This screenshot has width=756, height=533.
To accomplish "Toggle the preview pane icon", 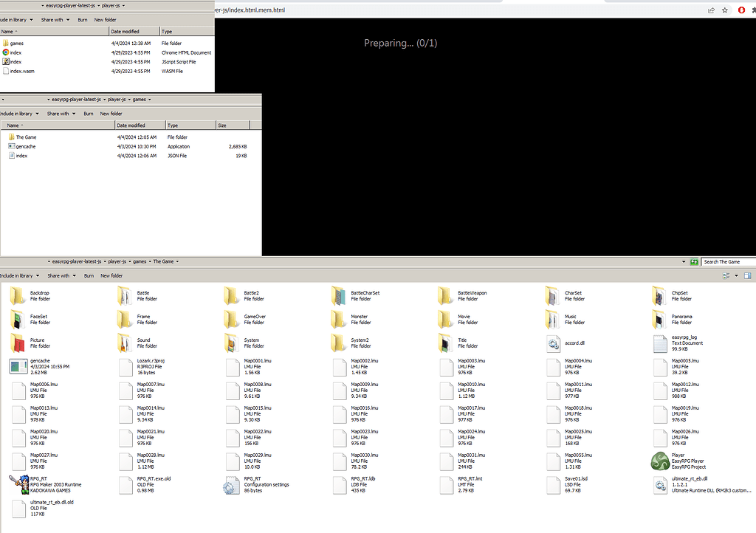I will 746,275.
